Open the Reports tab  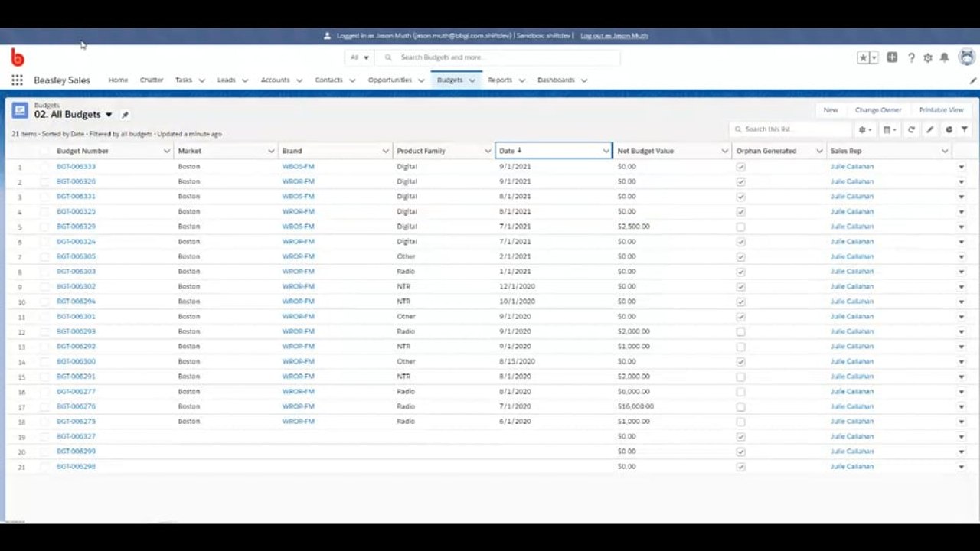point(500,80)
